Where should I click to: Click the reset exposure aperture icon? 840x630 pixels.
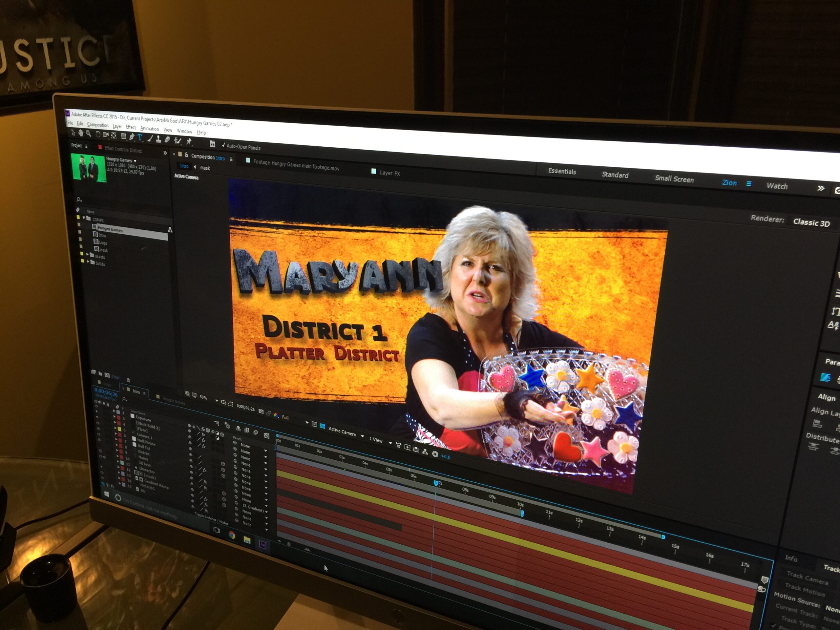[x=435, y=454]
